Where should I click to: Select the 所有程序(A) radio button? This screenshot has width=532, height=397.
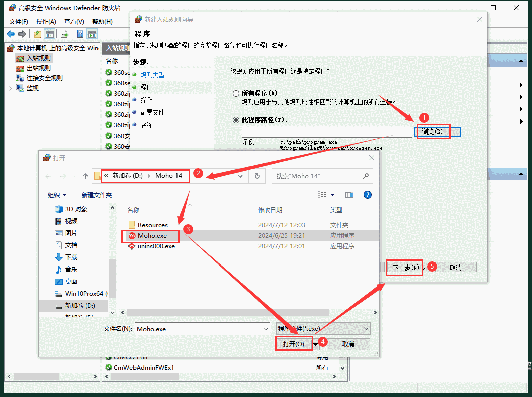[236, 93]
